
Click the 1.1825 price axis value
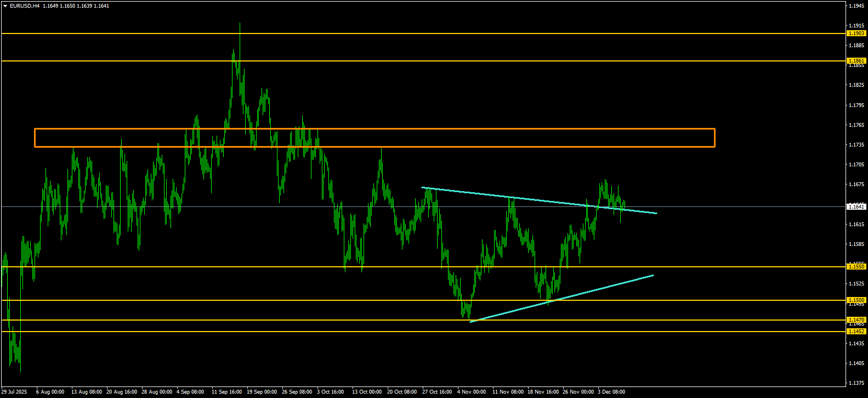856,85
